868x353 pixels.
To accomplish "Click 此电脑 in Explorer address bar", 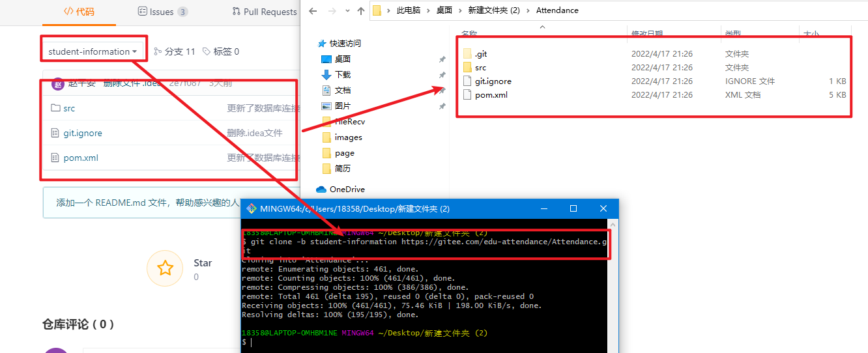I will pos(408,10).
